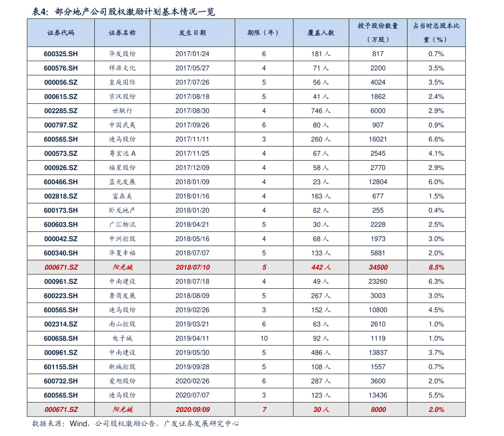
Task: Click the 证券名称 column header
Action: tap(122, 33)
